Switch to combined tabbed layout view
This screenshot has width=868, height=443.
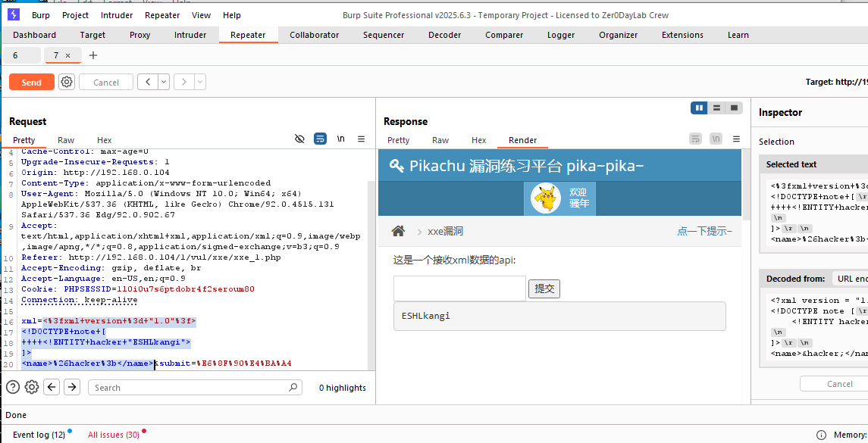pyautogui.click(x=734, y=108)
